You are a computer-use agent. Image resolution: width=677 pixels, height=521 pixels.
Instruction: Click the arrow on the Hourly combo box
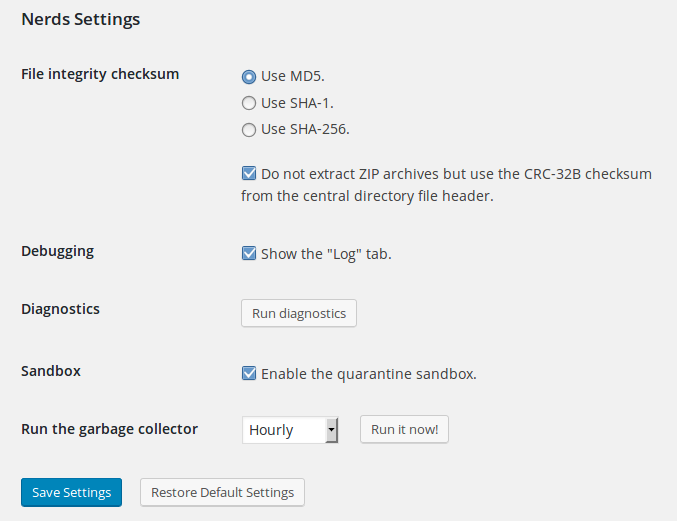coord(332,430)
